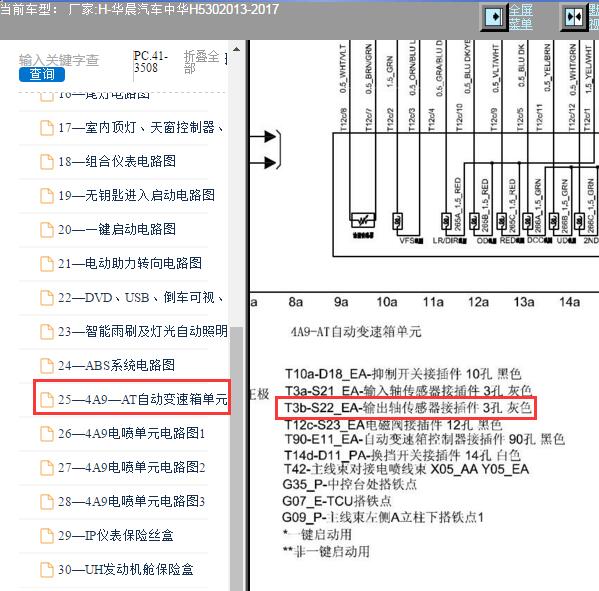This screenshot has width=599, height=591.
Task: Select 21—电动助力转向电路图
Action: coord(130,263)
